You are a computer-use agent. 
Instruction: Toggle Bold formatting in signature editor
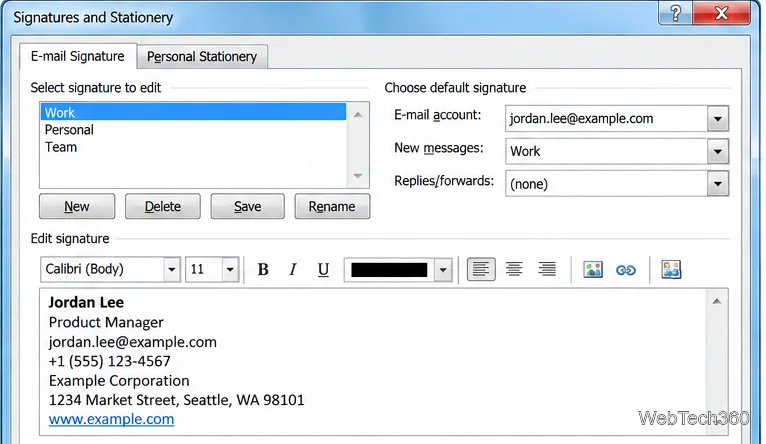pos(263,269)
